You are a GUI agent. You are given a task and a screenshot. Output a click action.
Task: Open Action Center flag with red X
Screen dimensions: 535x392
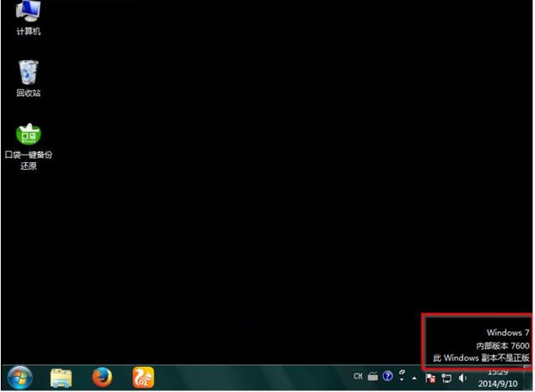pos(431,378)
